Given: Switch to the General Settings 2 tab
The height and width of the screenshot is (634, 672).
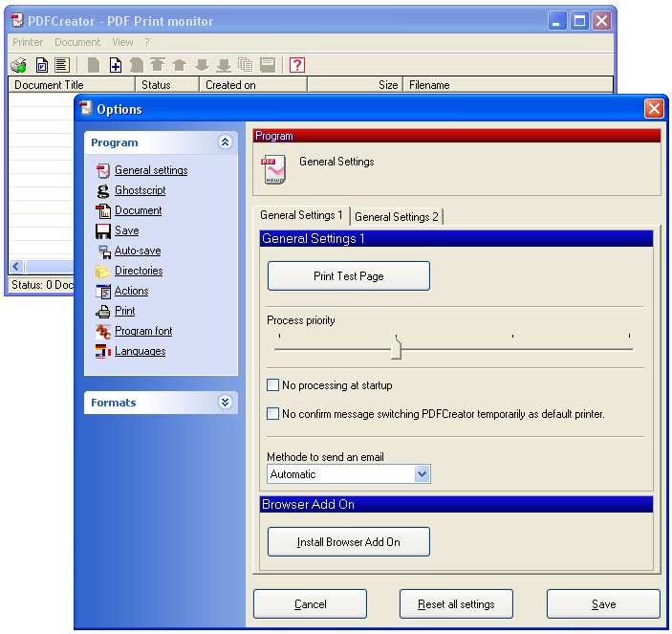Looking at the screenshot, I should [397, 217].
